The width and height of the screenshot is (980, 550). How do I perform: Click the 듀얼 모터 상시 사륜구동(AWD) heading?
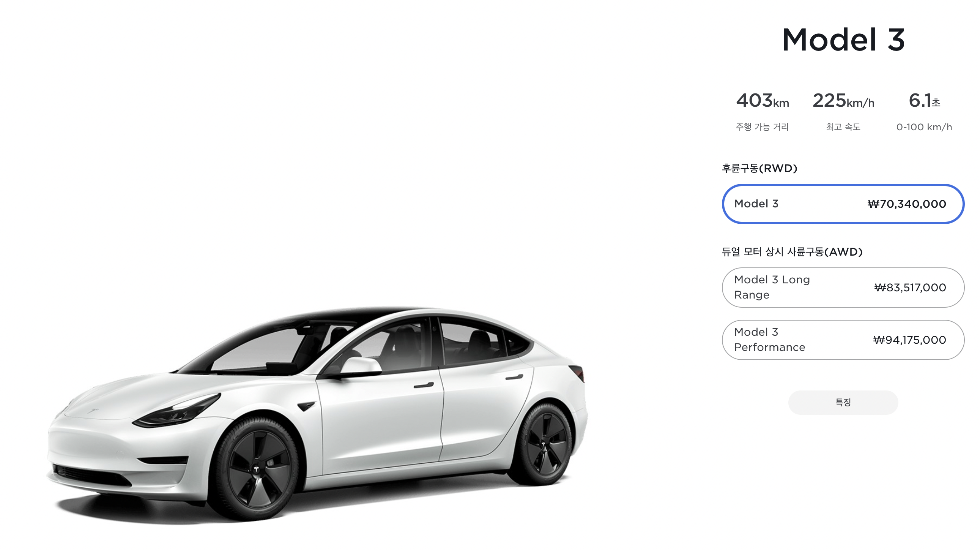coord(792,252)
